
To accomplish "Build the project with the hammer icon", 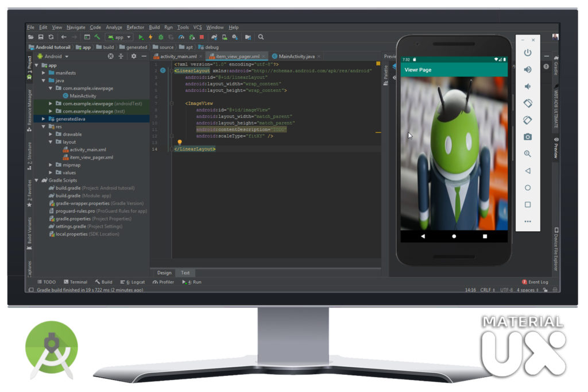I will pyautogui.click(x=97, y=37).
